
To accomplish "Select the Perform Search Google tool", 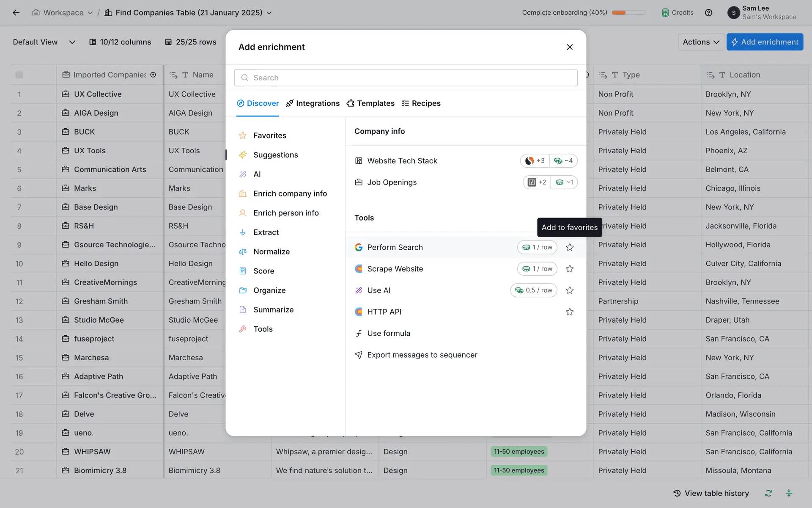I will pyautogui.click(x=395, y=247).
